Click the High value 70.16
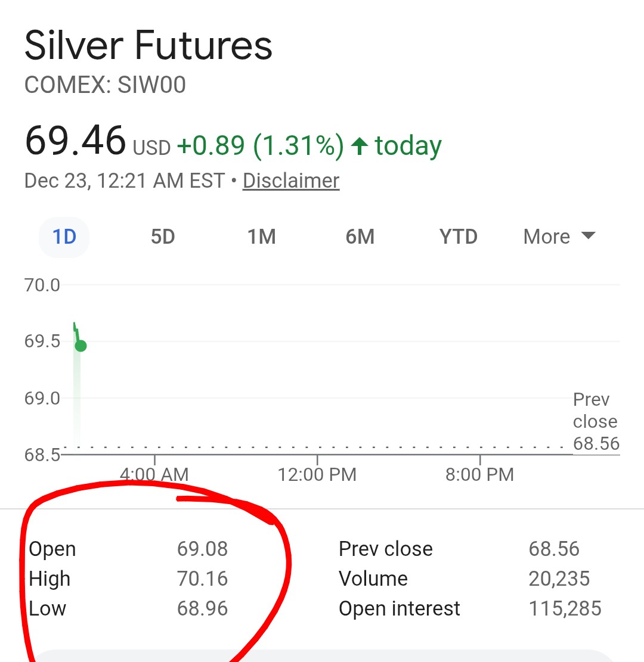 (202, 579)
